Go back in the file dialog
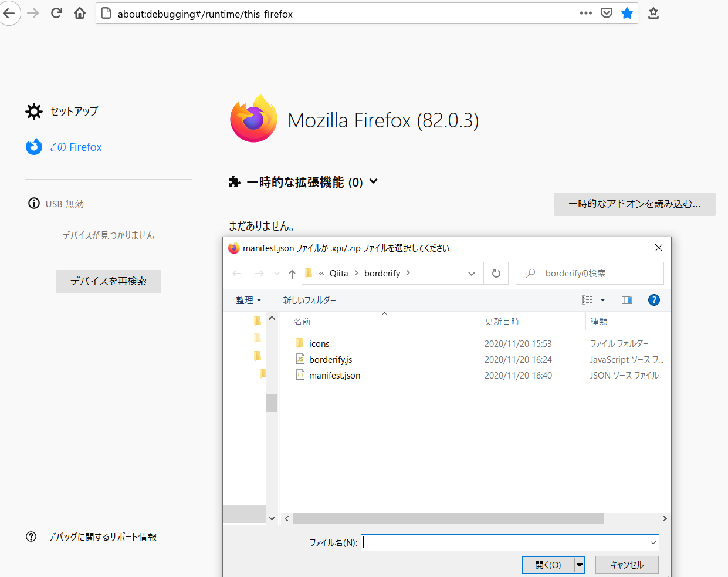The height and width of the screenshot is (577, 728). [237, 274]
